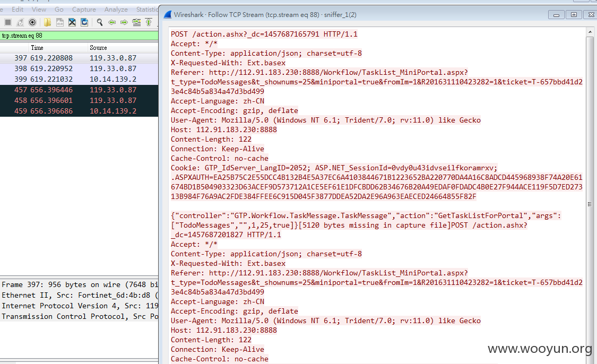Viewport: 597px width, 364px height.
Task: Click the stream window's vertical scrollbar thumb
Action: [x=590, y=204]
